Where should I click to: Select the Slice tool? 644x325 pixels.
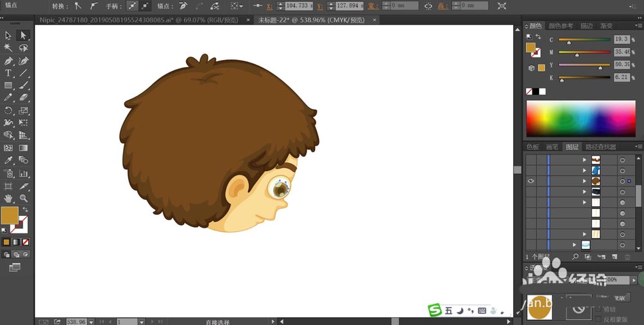point(23,186)
